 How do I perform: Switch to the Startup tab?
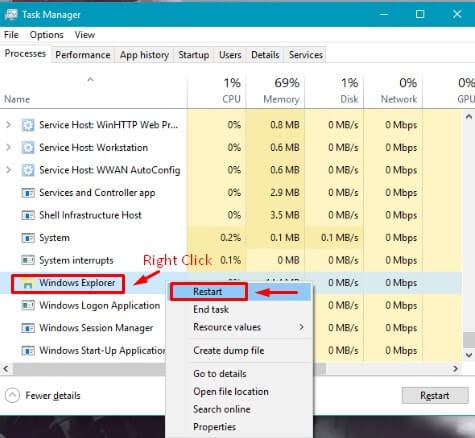[x=194, y=55]
